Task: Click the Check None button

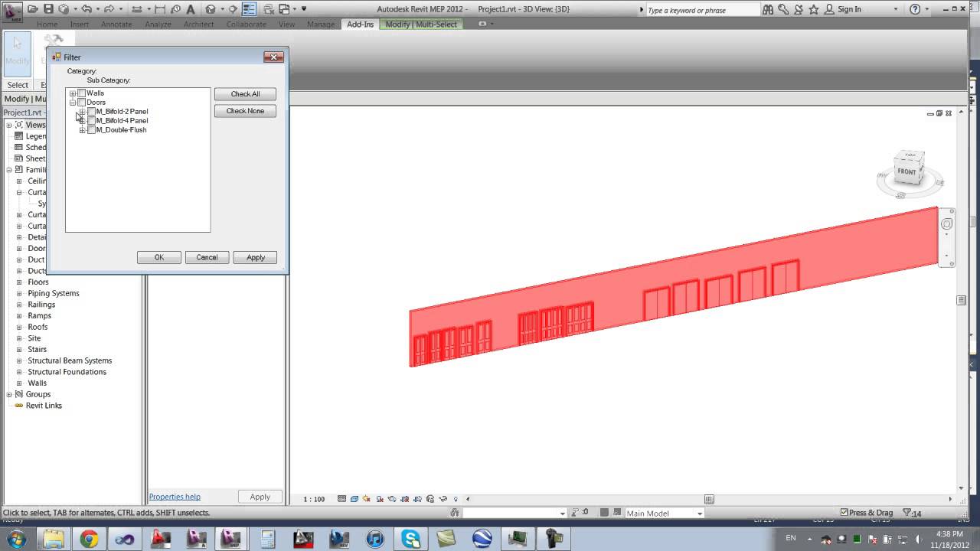Action: [245, 111]
